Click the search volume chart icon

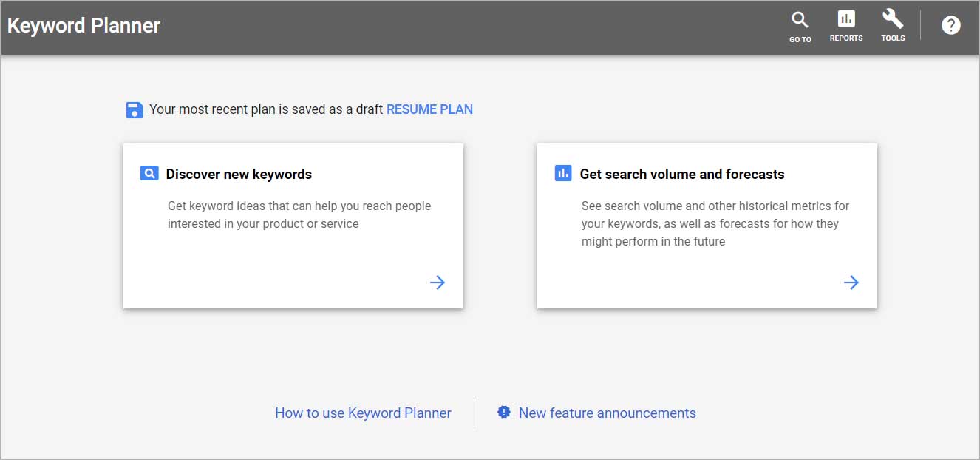point(563,173)
